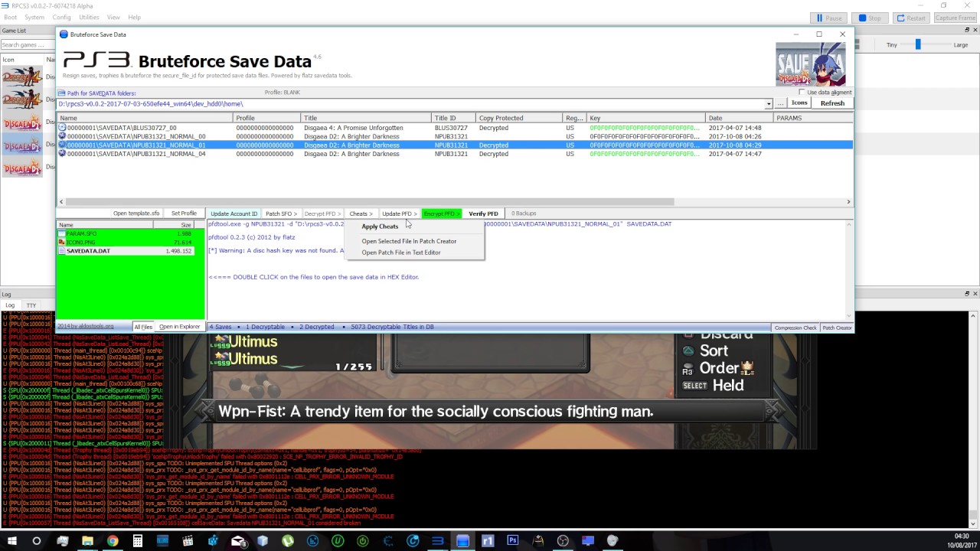The image size is (980, 551).
Task: Open the Boot menu in RPCS3
Action: coord(10,17)
